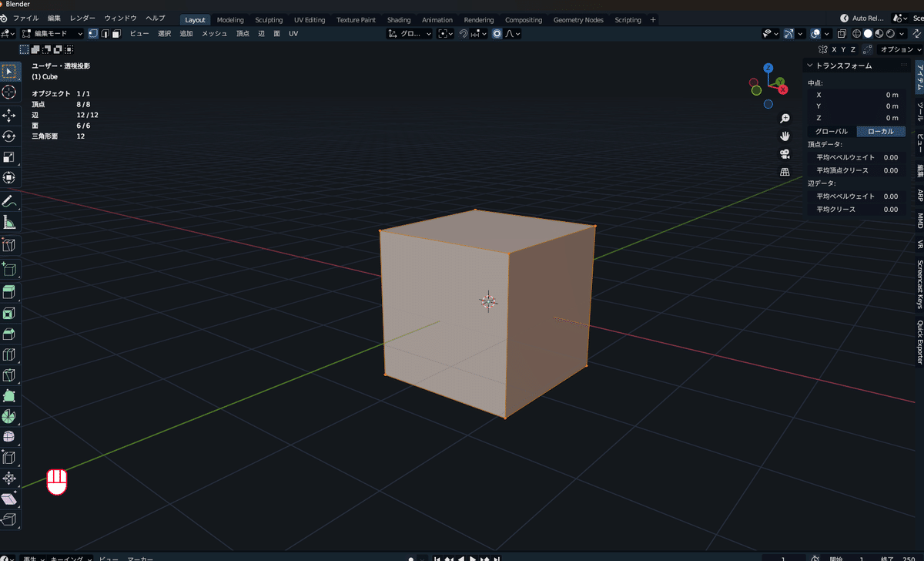Toggle X-ray viewing mode
The image size is (924, 561).
pyautogui.click(x=839, y=33)
